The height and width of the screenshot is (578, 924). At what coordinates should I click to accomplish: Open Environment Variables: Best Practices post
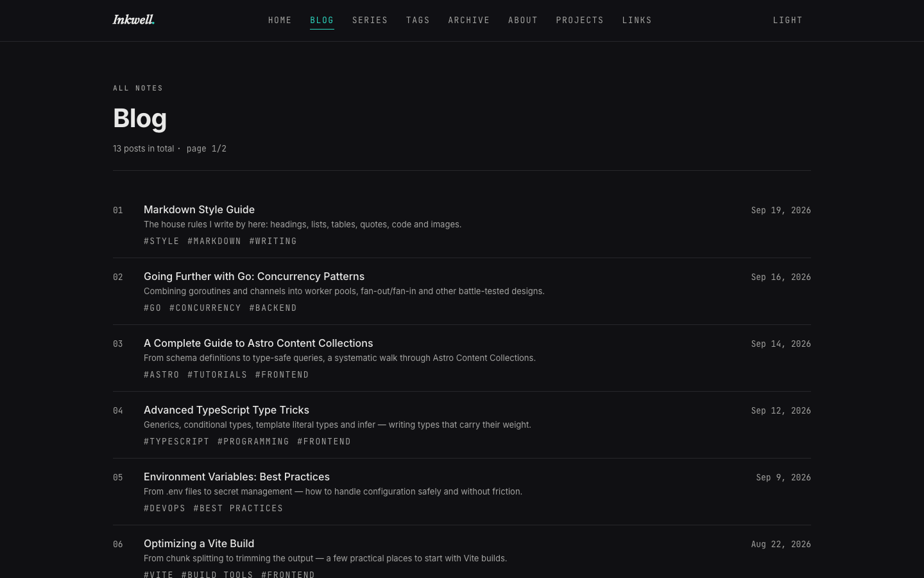coord(237,477)
